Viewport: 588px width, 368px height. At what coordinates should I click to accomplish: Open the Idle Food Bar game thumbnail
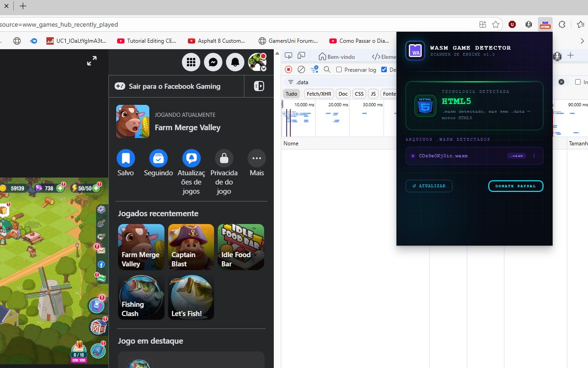coord(241,247)
